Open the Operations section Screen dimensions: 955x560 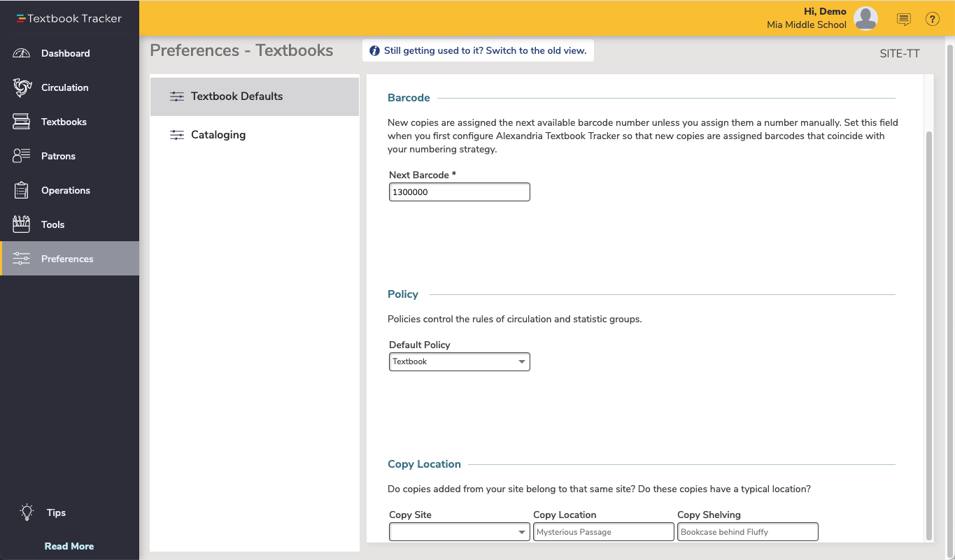(x=65, y=190)
